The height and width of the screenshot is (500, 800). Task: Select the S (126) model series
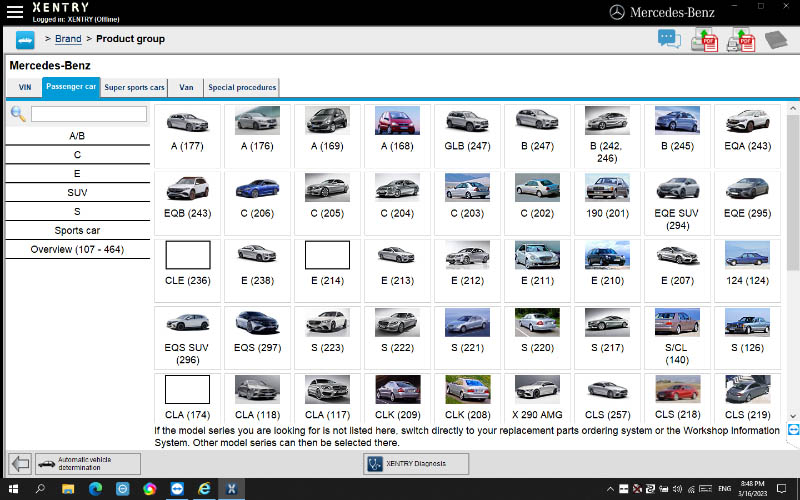(747, 338)
